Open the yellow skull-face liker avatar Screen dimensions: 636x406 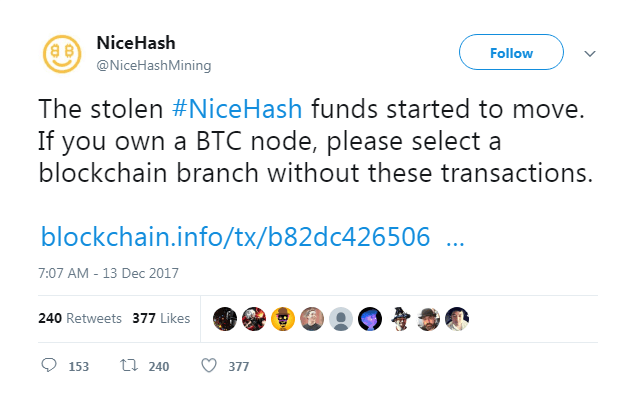tap(283, 319)
